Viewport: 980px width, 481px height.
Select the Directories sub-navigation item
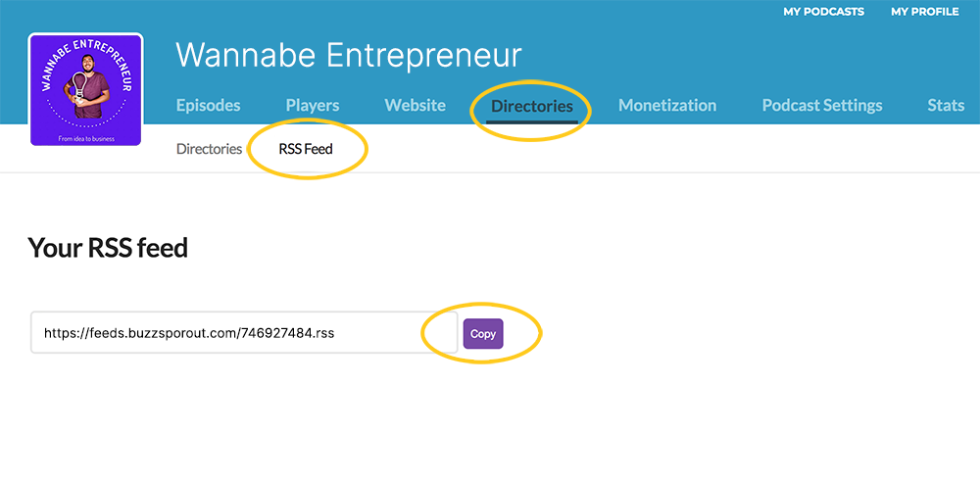[209, 150]
